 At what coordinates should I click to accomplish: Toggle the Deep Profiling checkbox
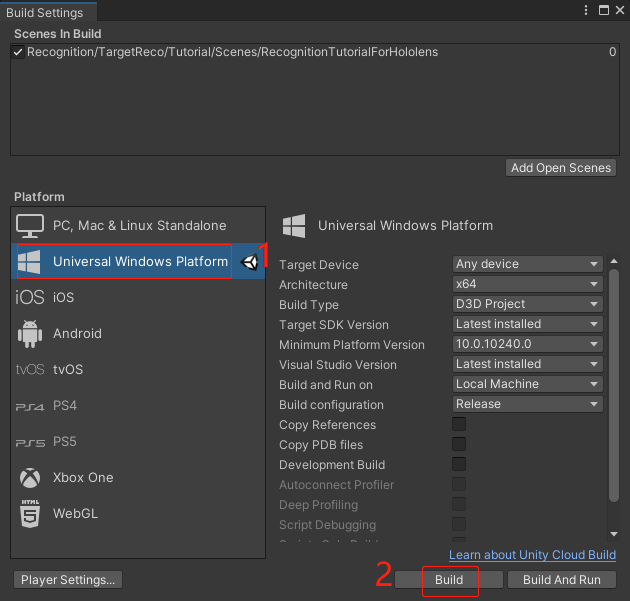tap(459, 504)
